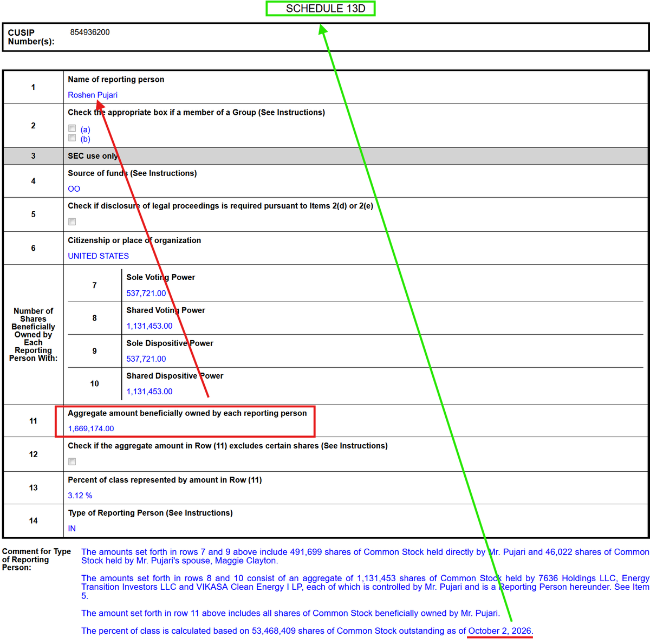Image resolution: width=650 pixels, height=644 pixels.
Task: Select the Sole Voting Power value 537,721.00
Action: coord(146,294)
